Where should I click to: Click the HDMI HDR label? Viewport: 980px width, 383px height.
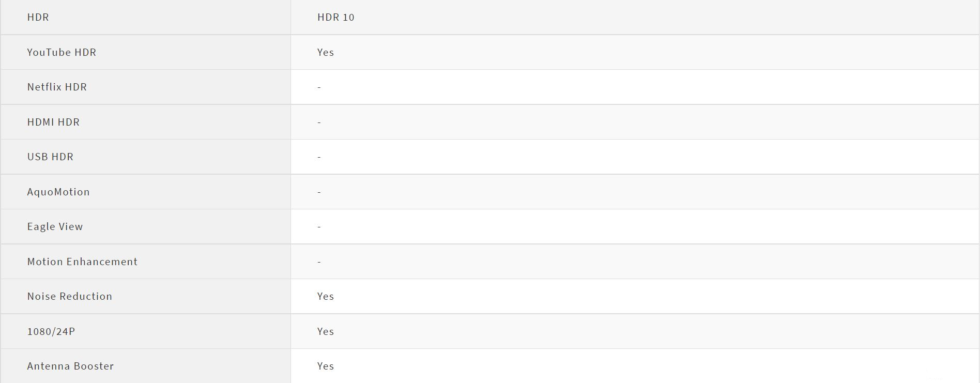(x=53, y=122)
